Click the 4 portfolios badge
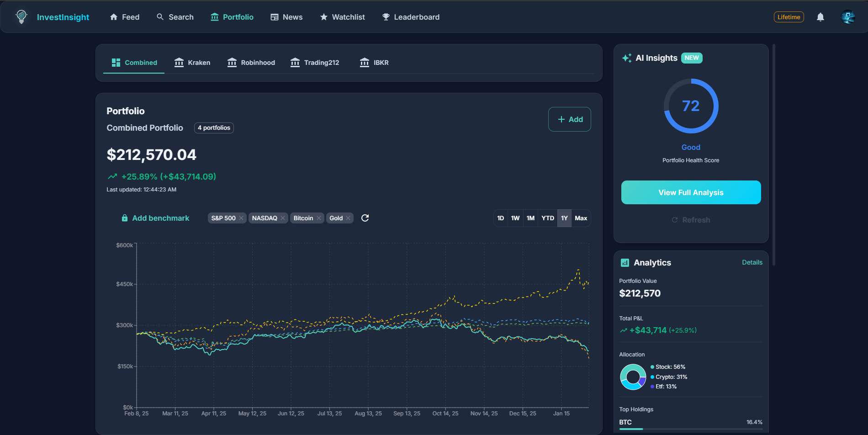The height and width of the screenshot is (435, 868). pos(214,128)
